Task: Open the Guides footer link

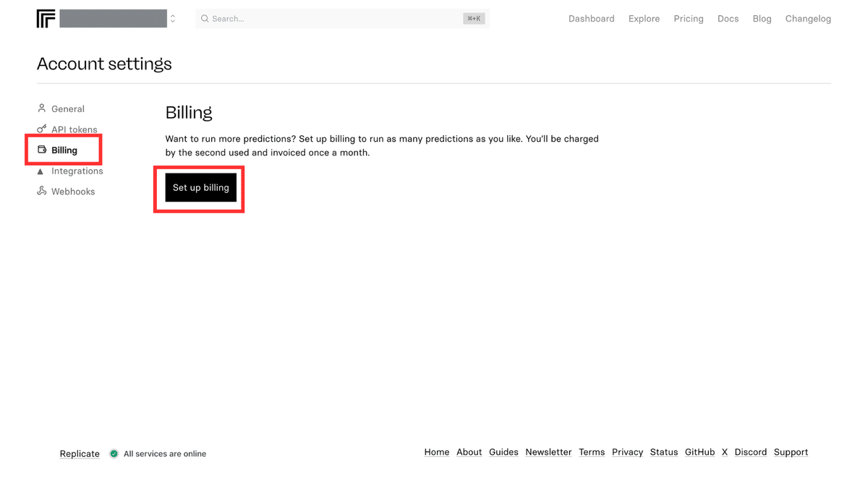Action: coord(503,452)
